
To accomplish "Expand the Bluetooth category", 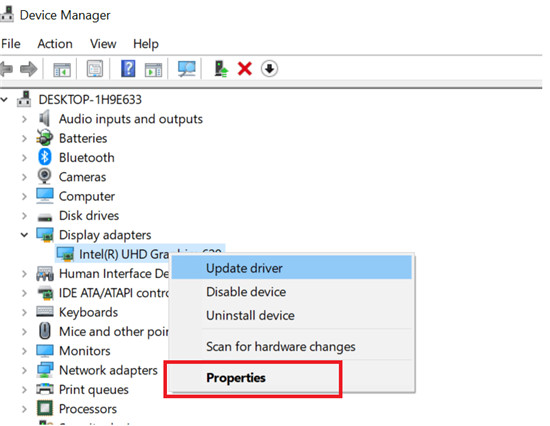I will (x=24, y=158).
